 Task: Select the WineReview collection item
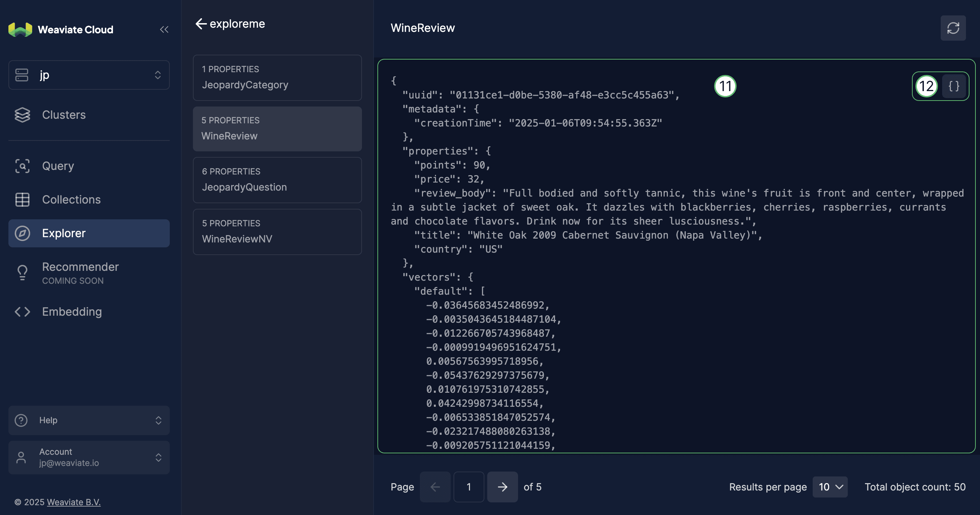point(277,129)
